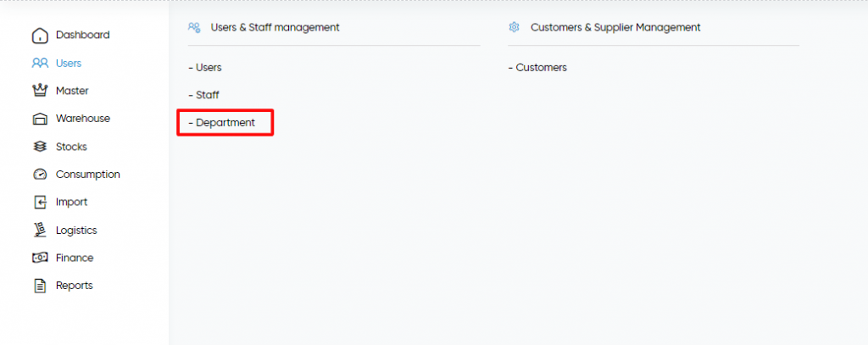Screen dimensions: 868x345
Task: Click the Customers & Supplier Management heading
Action: coord(615,27)
